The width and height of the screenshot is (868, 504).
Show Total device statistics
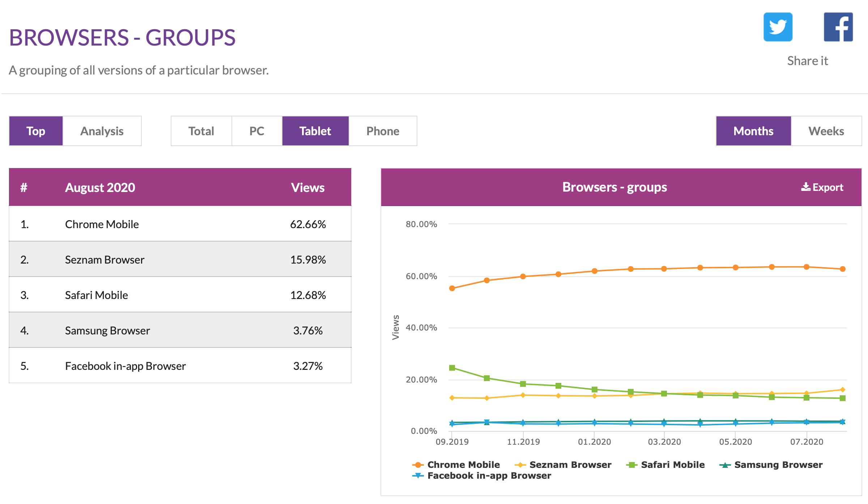[x=201, y=131]
